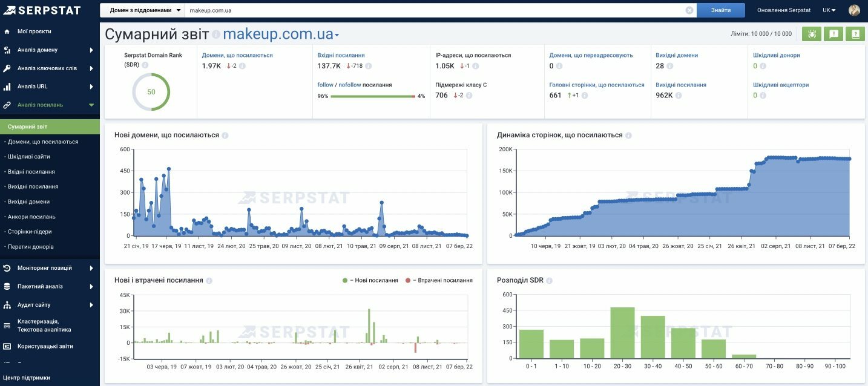Click the info icon beside Нові і втрачені посилання

pos(209,281)
